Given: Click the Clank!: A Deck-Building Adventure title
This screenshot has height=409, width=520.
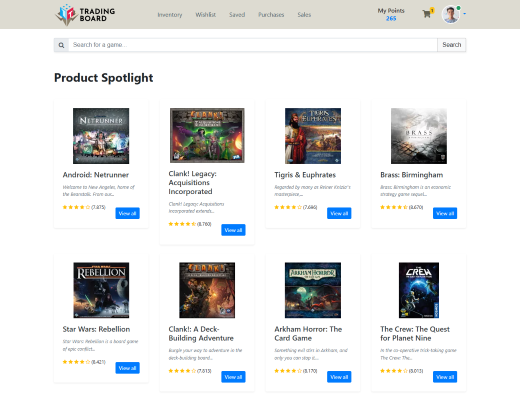Looking at the screenshot, I should click(201, 334).
